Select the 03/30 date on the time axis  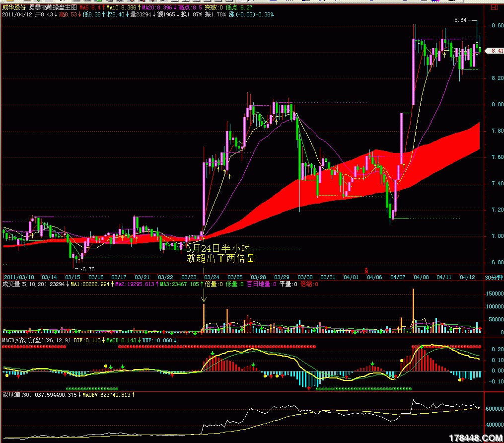pyautogui.click(x=305, y=277)
